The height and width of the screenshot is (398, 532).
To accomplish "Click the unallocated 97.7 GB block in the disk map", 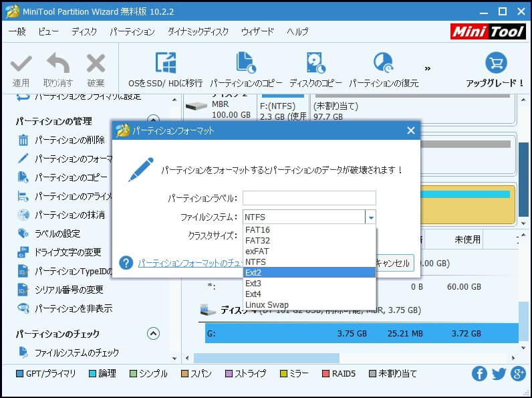I will (412, 108).
